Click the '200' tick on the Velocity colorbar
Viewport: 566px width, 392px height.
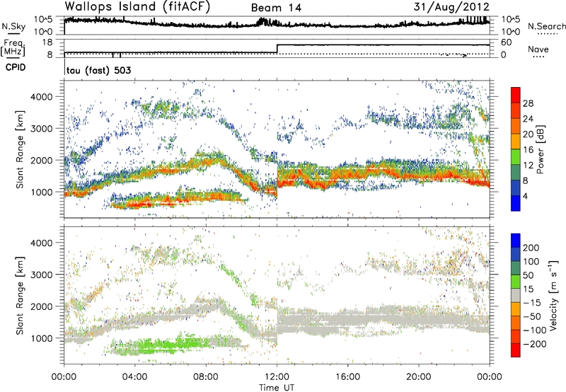(x=531, y=248)
